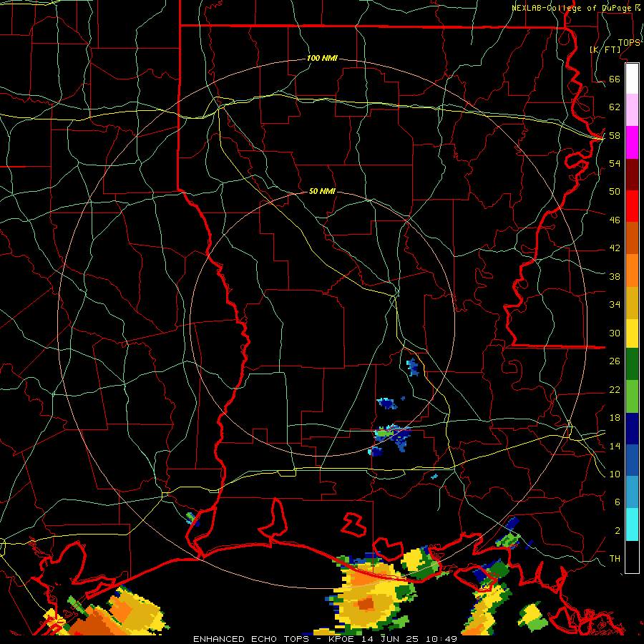The image size is (644, 644).
Task: Pick the dark red maroon legend swatch
Action: click(x=632, y=175)
